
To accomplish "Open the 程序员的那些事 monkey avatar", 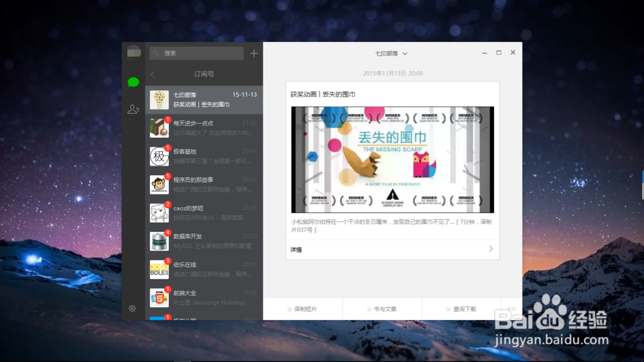I will (159, 184).
